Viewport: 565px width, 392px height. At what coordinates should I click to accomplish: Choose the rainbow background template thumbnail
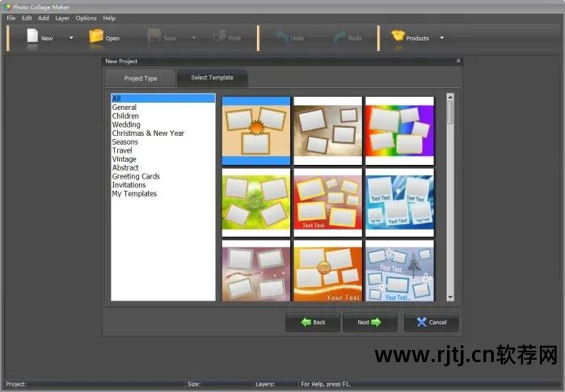(399, 131)
